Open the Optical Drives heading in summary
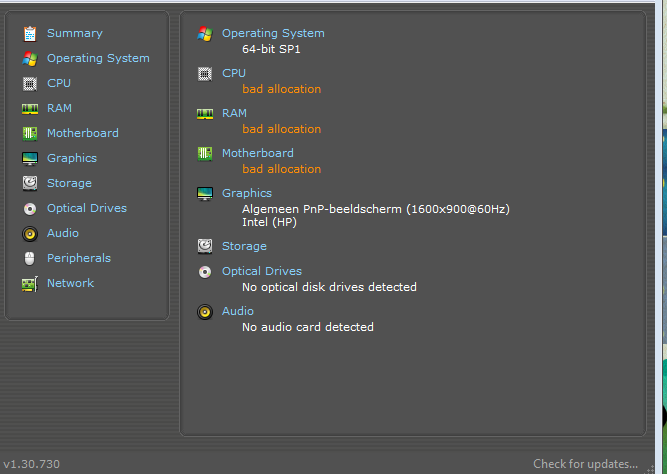 tap(262, 271)
